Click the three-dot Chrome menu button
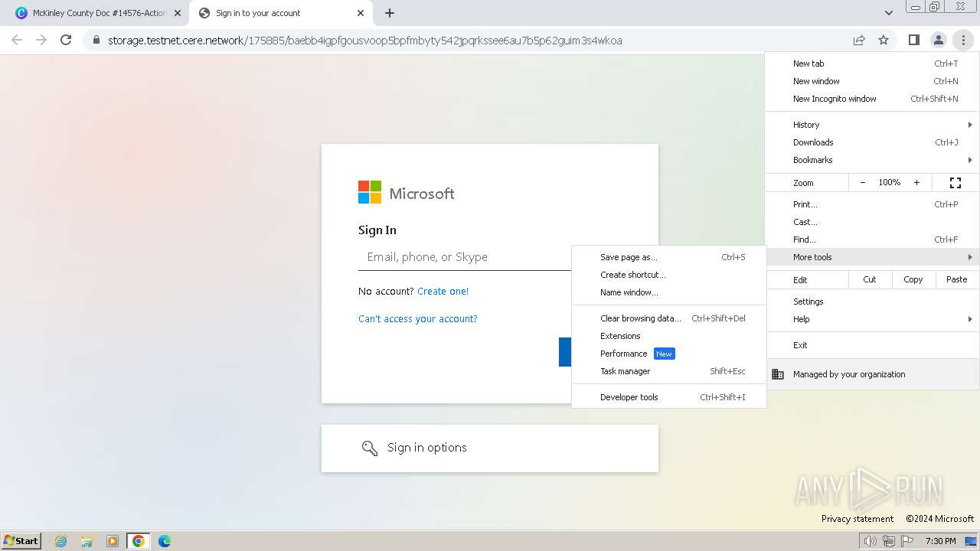The image size is (980, 551). pyautogui.click(x=963, y=40)
